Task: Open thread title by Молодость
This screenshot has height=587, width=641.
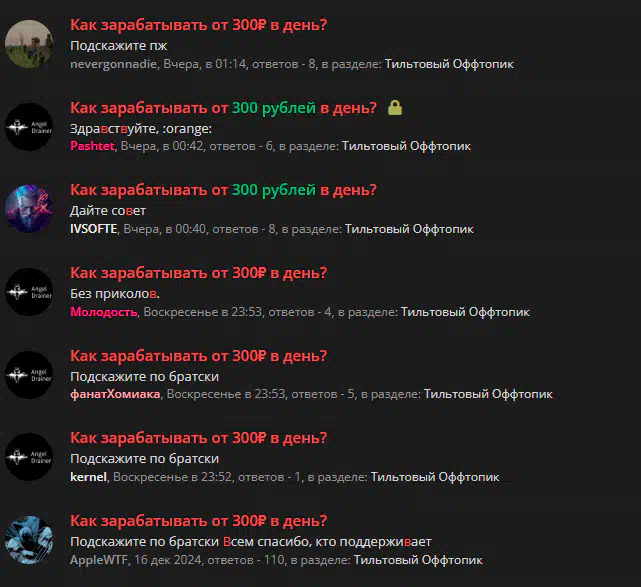Action: (199, 273)
